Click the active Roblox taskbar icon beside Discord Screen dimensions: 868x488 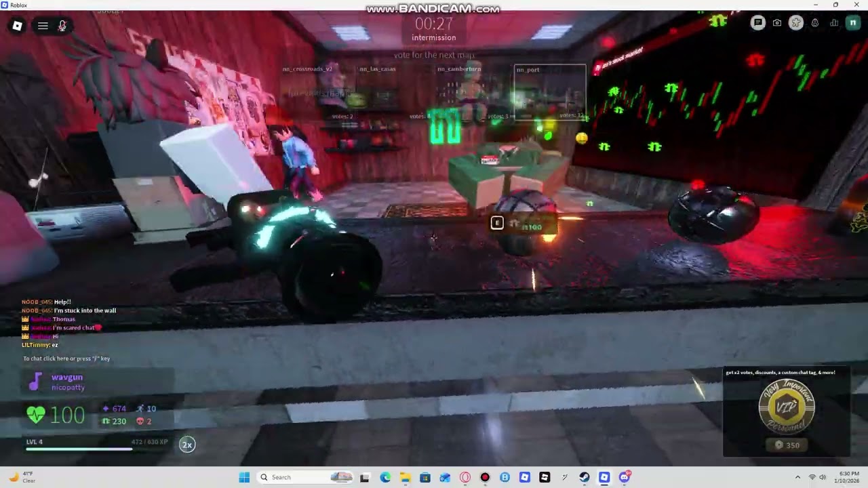pyautogui.click(x=604, y=477)
